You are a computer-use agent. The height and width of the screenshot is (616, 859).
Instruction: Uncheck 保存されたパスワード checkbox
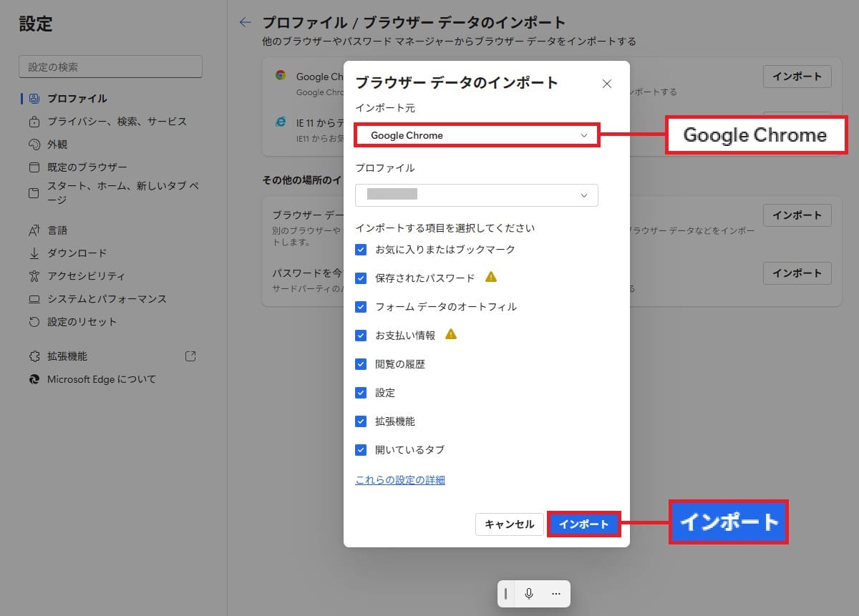point(361,278)
